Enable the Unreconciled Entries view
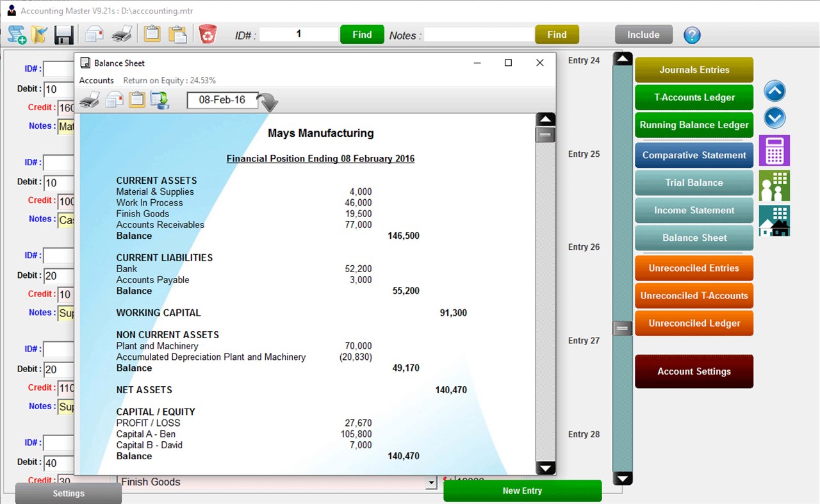 [694, 268]
